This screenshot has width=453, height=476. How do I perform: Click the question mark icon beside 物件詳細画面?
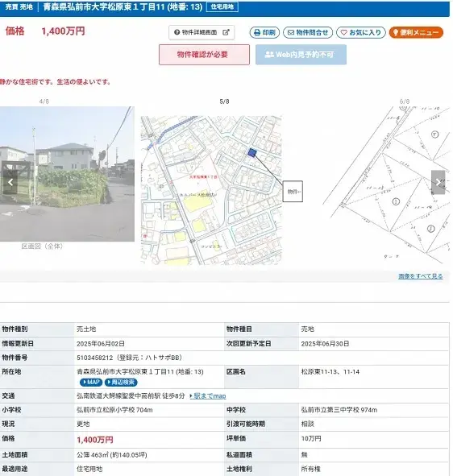(177, 32)
